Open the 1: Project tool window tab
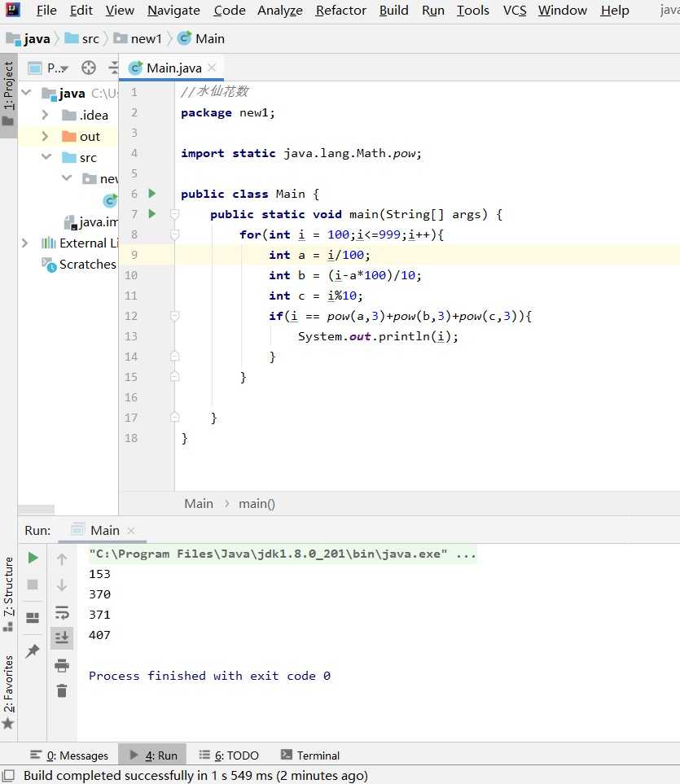680x784 pixels. coord(8,94)
